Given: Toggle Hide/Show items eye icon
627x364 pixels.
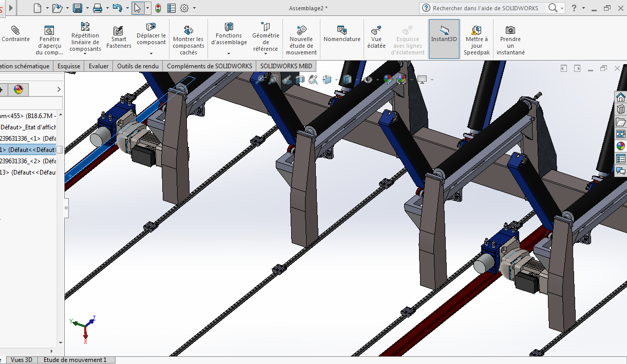Looking at the screenshot, I should coord(368,79).
